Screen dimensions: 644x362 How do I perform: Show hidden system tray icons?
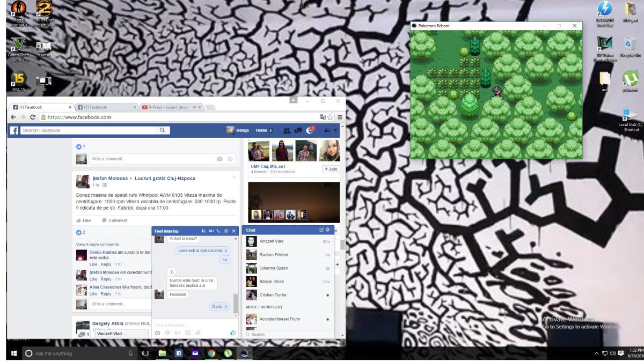pos(597,353)
